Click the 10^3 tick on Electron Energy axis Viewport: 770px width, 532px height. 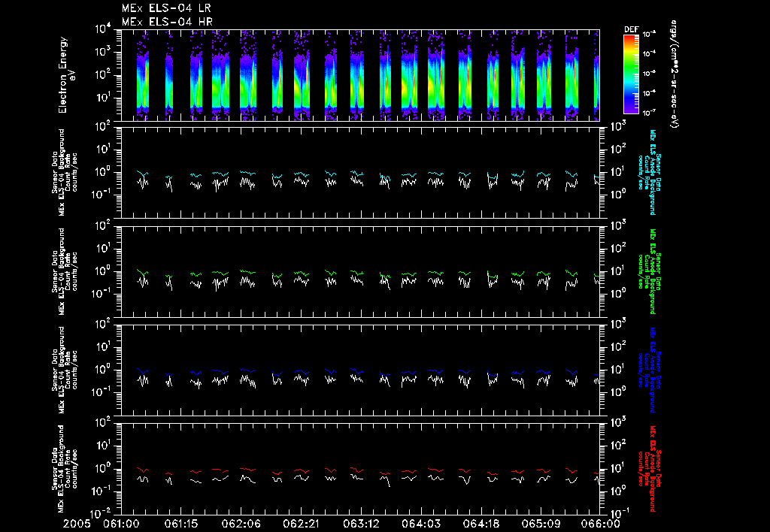[102, 53]
